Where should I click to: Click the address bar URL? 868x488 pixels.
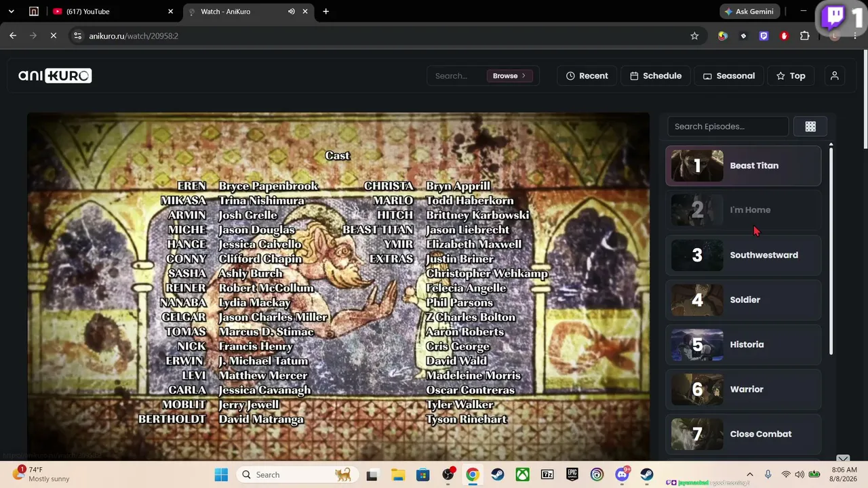134,36
